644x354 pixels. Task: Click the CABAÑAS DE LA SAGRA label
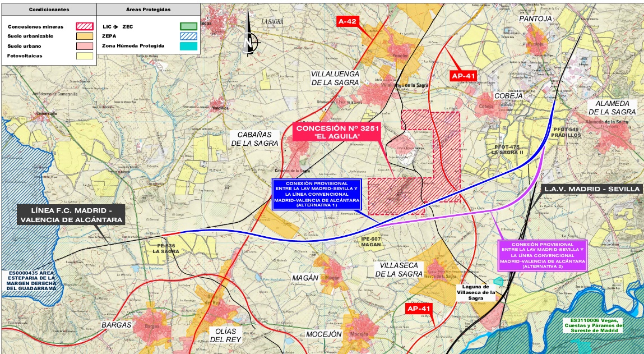pyautogui.click(x=255, y=139)
